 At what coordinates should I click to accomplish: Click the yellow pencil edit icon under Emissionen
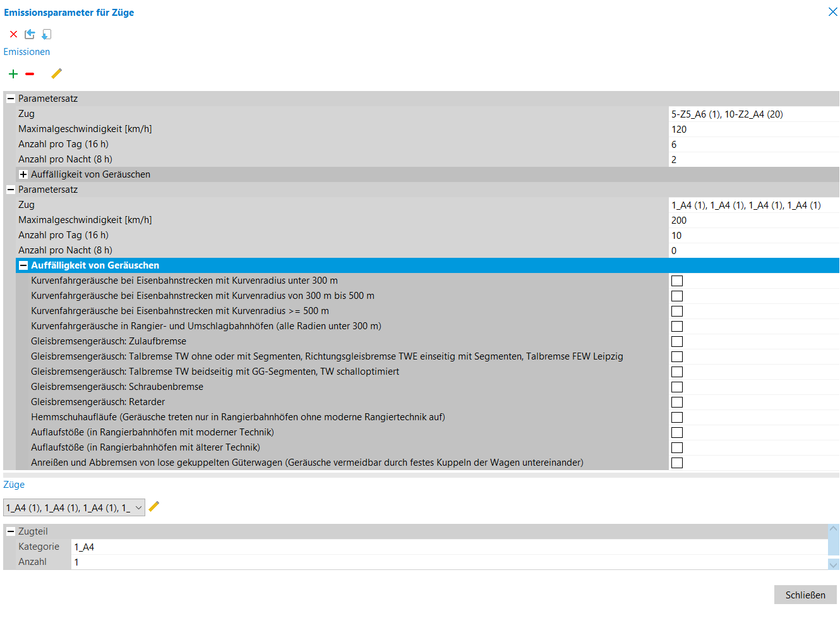56,74
